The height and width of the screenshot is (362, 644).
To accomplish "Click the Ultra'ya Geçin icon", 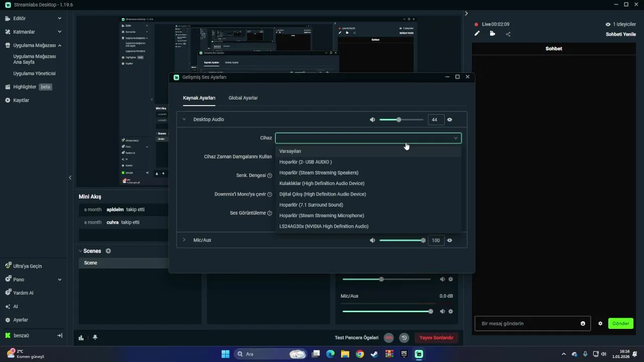I will (x=8, y=266).
